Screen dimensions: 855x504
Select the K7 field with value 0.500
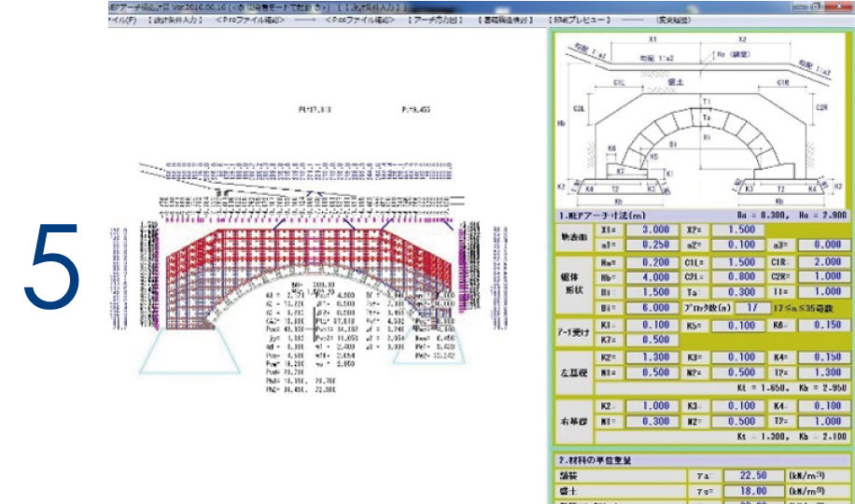(x=652, y=340)
